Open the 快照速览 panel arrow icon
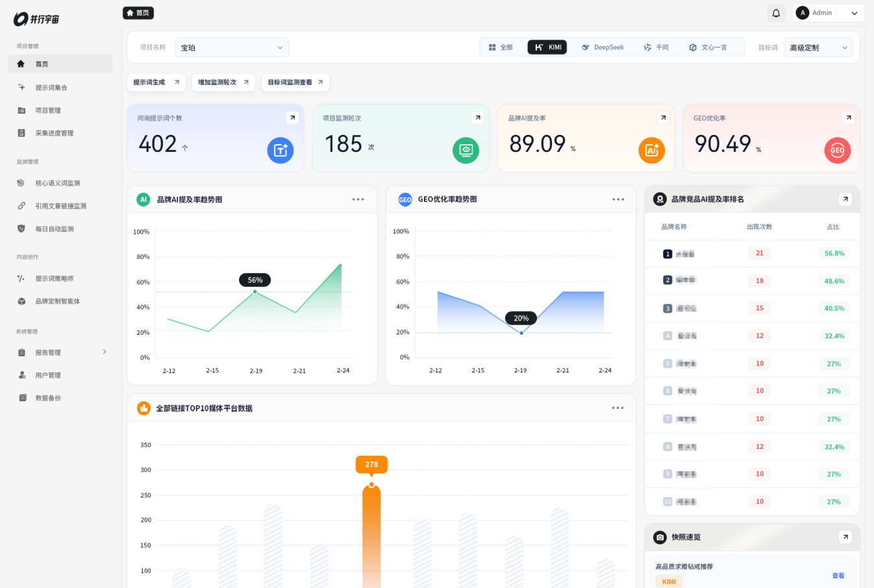This screenshot has height=588, width=874. (845, 537)
